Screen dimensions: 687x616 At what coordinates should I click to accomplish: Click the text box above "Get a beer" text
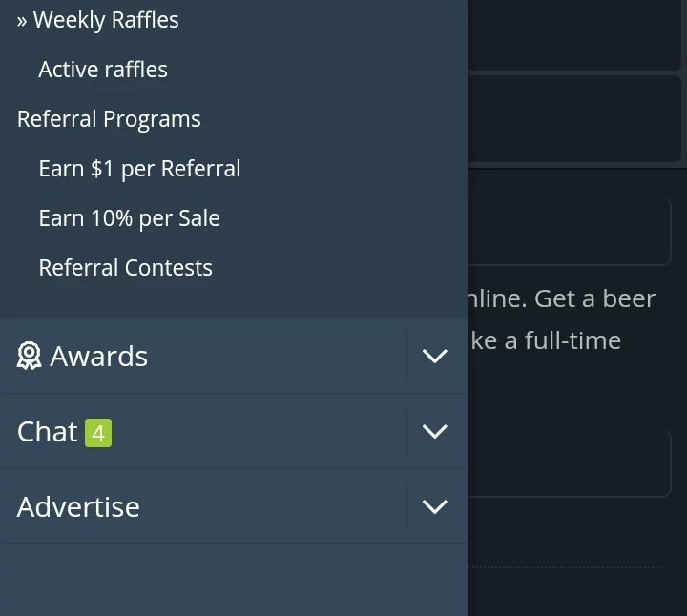(x=569, y=231)
